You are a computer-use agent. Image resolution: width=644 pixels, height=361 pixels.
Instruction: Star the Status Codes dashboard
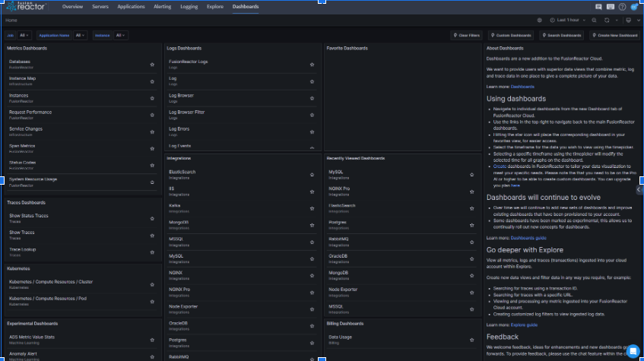pyautogui.click(x=152, y=165)
